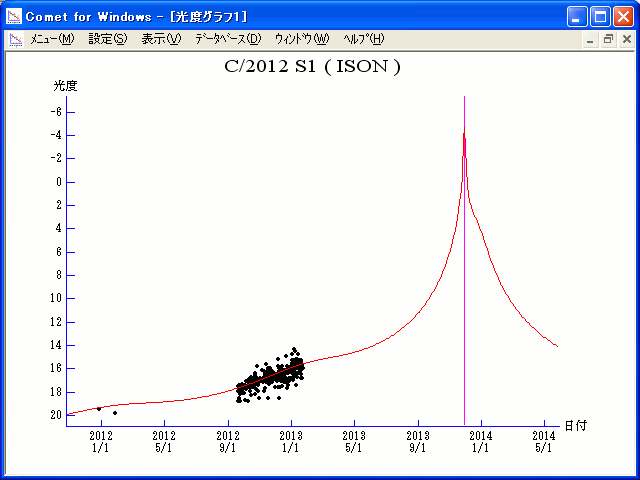
Task: Click the 2014 5/1 date axis label
Action: [544, 442]
